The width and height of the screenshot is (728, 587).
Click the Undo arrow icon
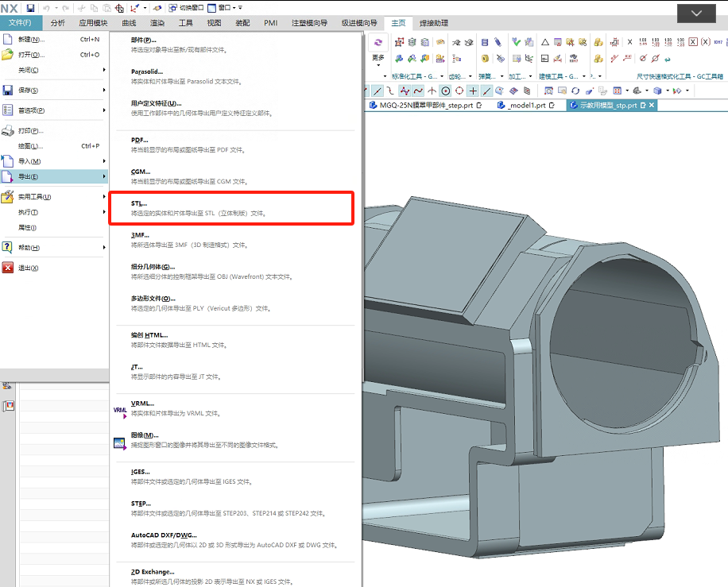click(x=46, y=8)
